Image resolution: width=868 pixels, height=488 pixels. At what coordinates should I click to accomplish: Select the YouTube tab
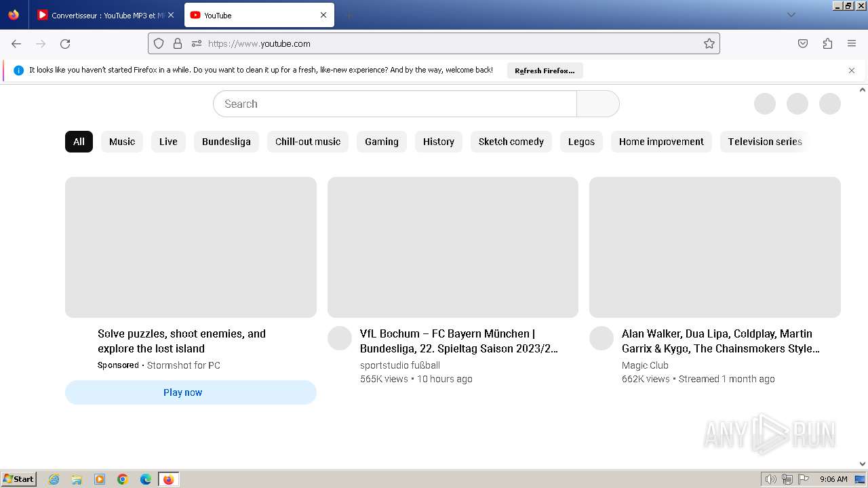[x=258, y=15]
